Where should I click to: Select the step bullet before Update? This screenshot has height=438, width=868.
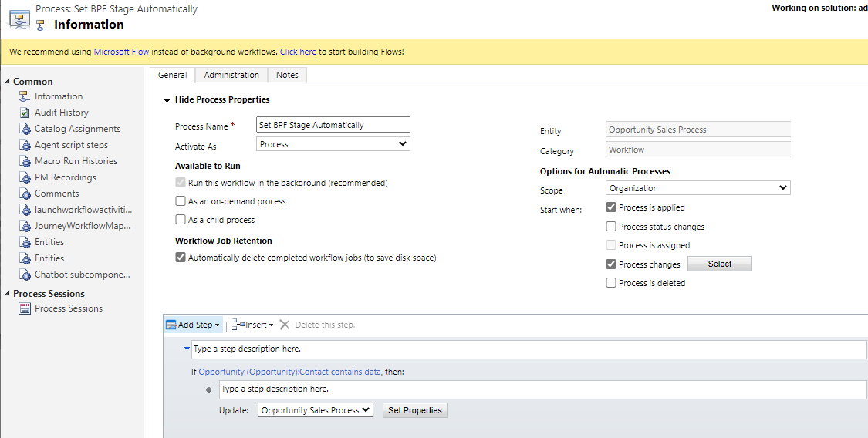[x=208, y=390]
